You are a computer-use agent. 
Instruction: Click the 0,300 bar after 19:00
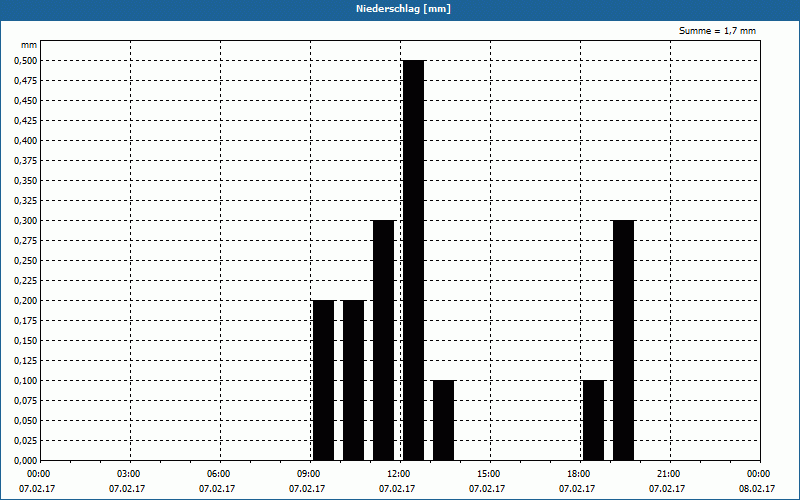pos(623,340)
